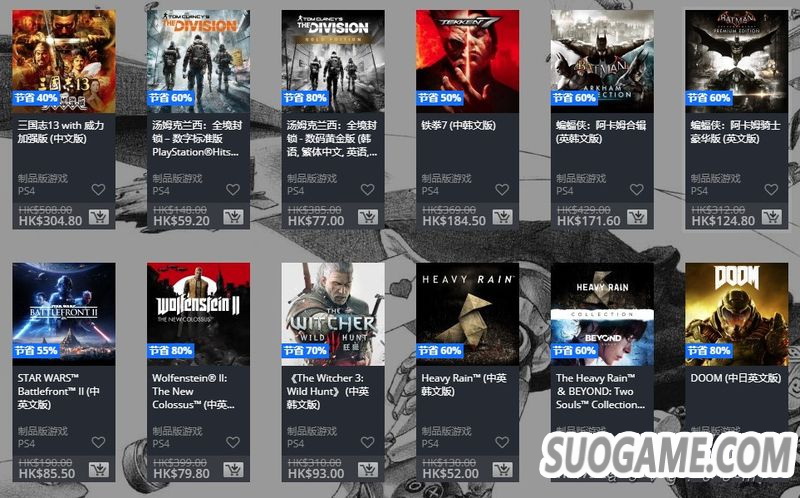Favorite The Division standard edition with heart

tap(233, 190)
